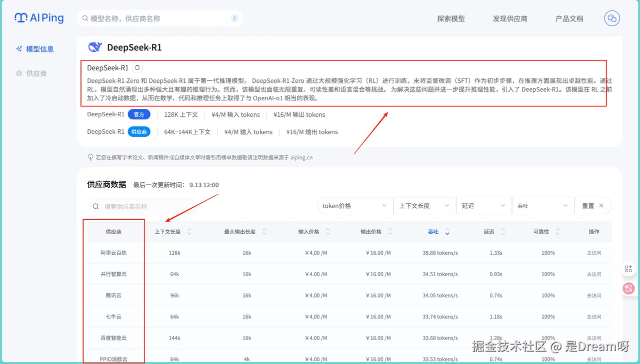Screen dimensions: 640x364
Task: Click the 144k context length cell
Action: pos(174,338)
